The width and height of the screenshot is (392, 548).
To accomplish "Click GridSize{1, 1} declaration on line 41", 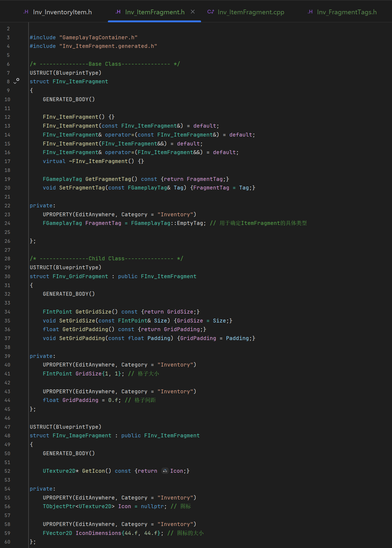I will tap(98, 374).
